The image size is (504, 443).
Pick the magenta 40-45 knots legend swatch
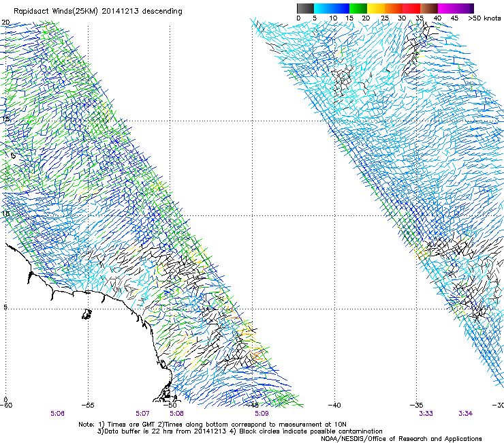tap(447, 8)
